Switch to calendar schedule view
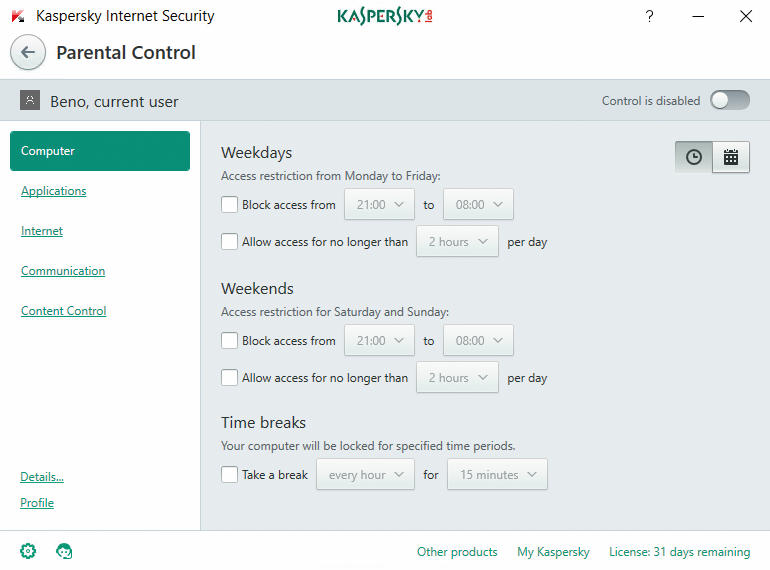The width and height of the screenshot is (770, 570). (731, 157)
